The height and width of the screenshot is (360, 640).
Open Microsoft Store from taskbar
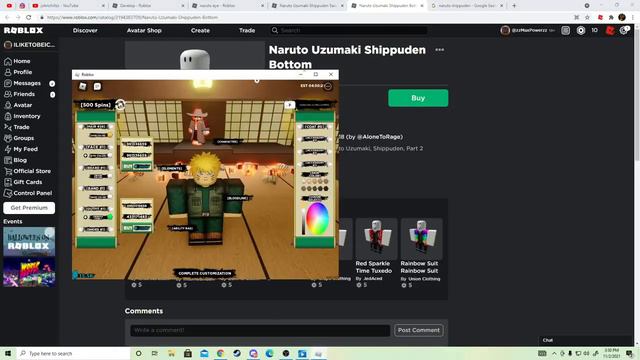click(x=188, y=353)
